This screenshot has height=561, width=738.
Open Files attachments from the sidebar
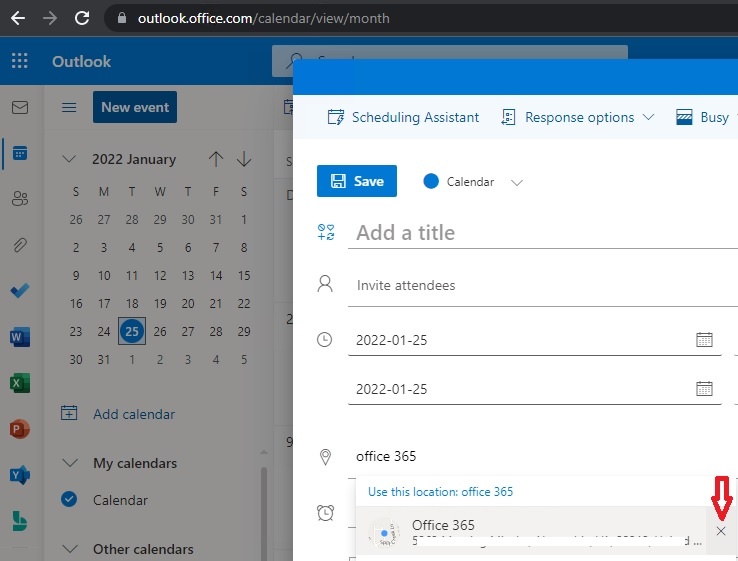tap(20, 245)
